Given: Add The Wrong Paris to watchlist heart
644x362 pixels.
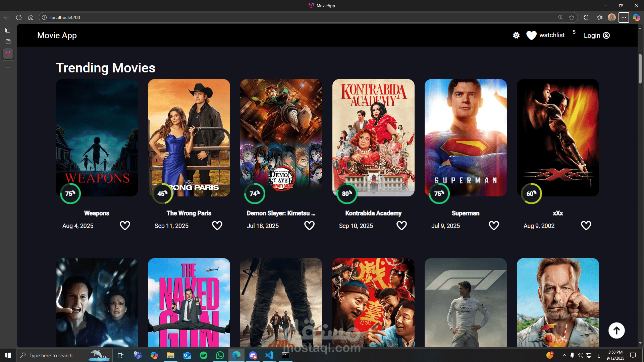Looking at the screenshot, I should coord(217,226).
